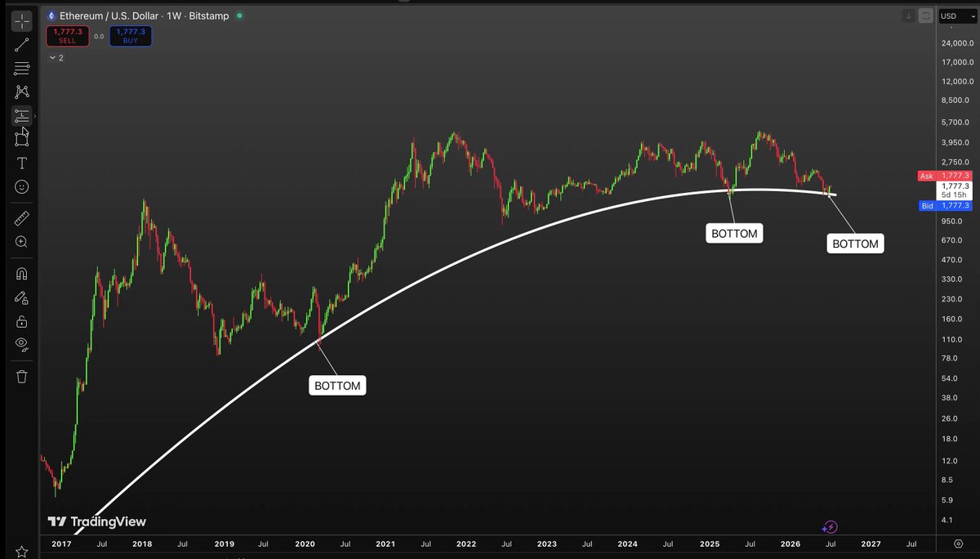This screenshot has width=980, height=559.
Task: Select the ruler measure tool
Action: (x=22, y=218)
